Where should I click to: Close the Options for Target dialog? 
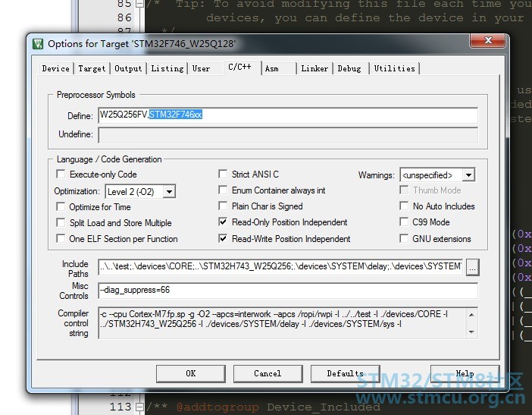point(488,40)
